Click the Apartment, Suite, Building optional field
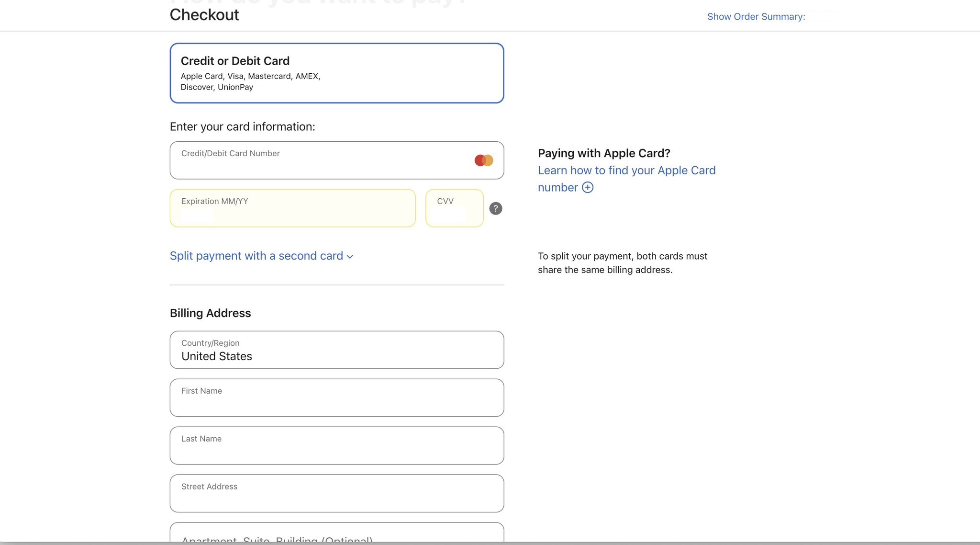This screenshot has width=980, height=545. [x=337, y=533]
